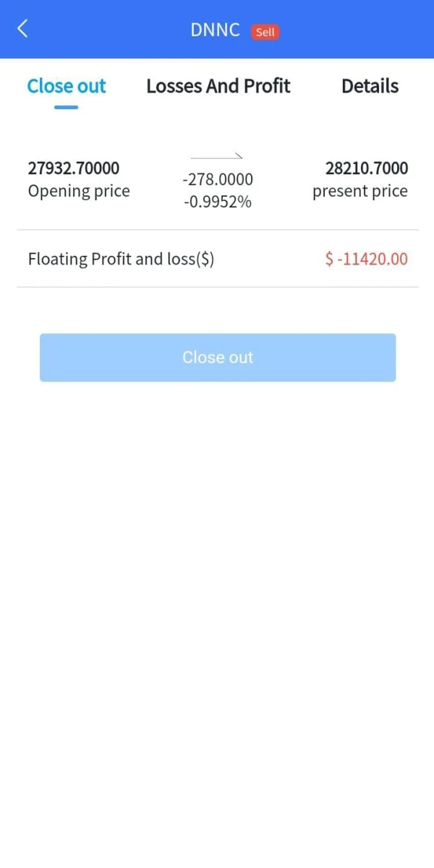Image resolution: width=434 pixels, height=868 pixels.
Task: Click the -278.0000 price difference
Action: 218,179
